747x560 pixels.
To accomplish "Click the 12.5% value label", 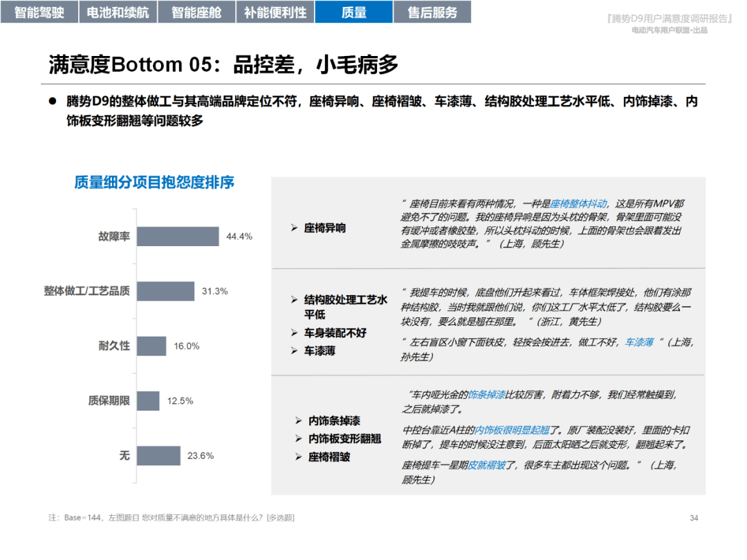I will (x=180, y=401).
